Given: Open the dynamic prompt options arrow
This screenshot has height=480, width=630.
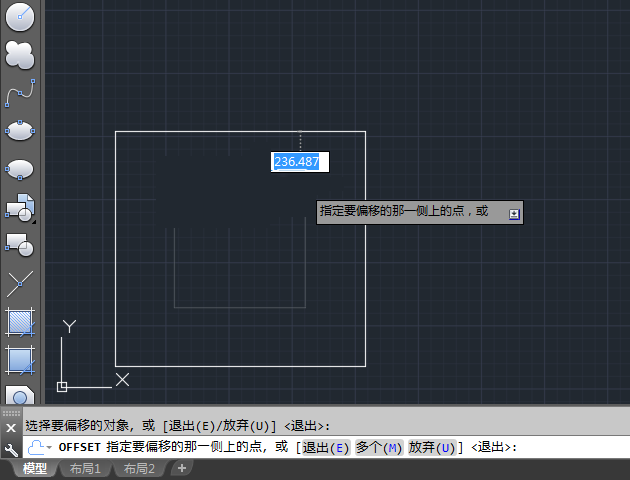Looking at the screenshot, I should pos(514,214).
